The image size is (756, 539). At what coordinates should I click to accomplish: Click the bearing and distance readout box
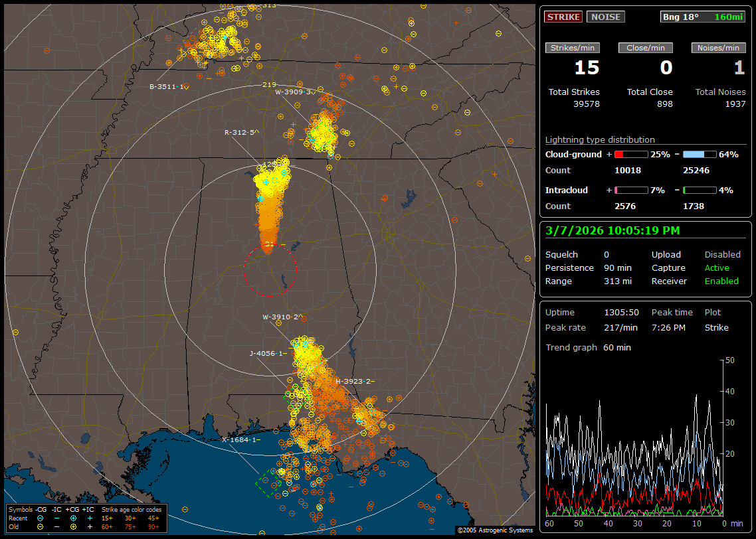click(702, 17)
